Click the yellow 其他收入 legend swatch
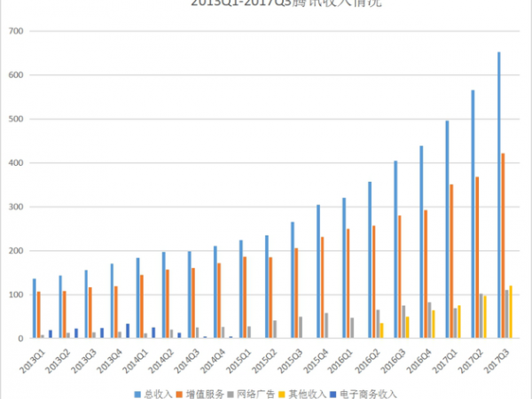This screenshot has width=532, height=399. point(282,395)
